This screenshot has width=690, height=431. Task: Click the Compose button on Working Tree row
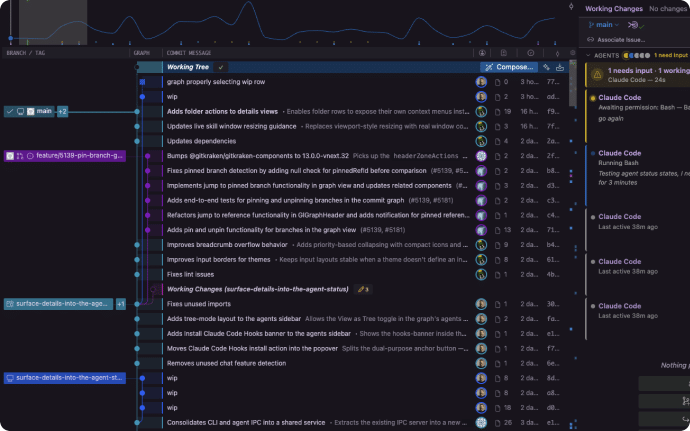coord(509,67)
